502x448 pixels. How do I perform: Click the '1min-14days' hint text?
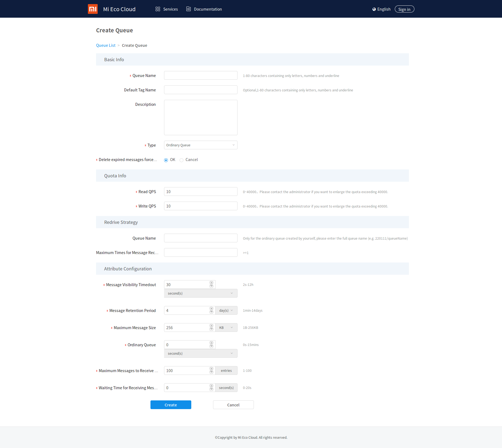[x=253, y=310]
